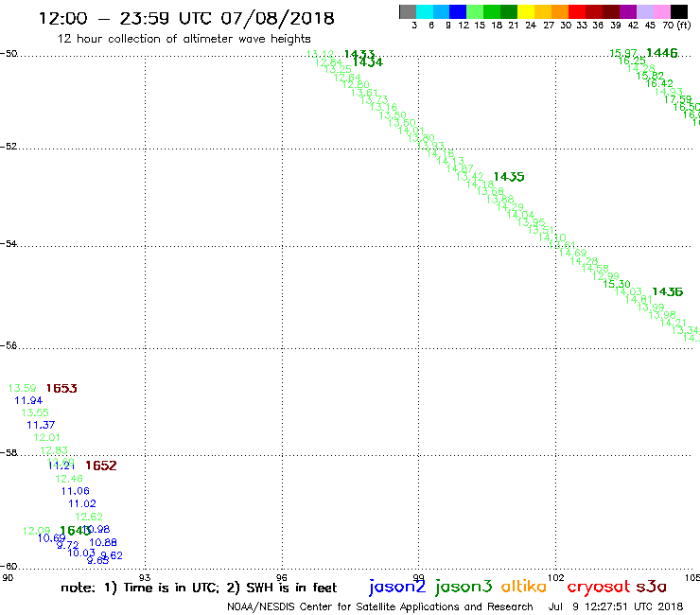Click the blue 11.37 wave height value
Screen dimensions: 700x615
(41, 425)
